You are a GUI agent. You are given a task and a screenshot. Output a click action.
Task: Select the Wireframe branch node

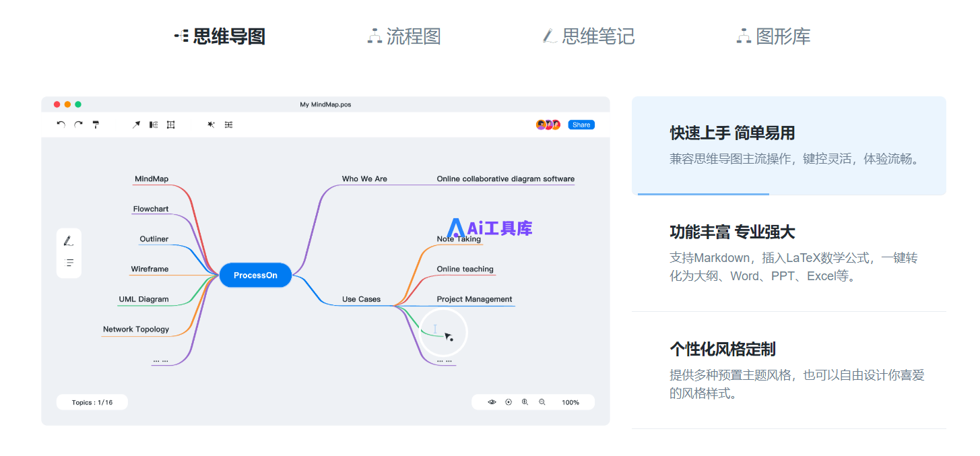click(x=150, y=269)
